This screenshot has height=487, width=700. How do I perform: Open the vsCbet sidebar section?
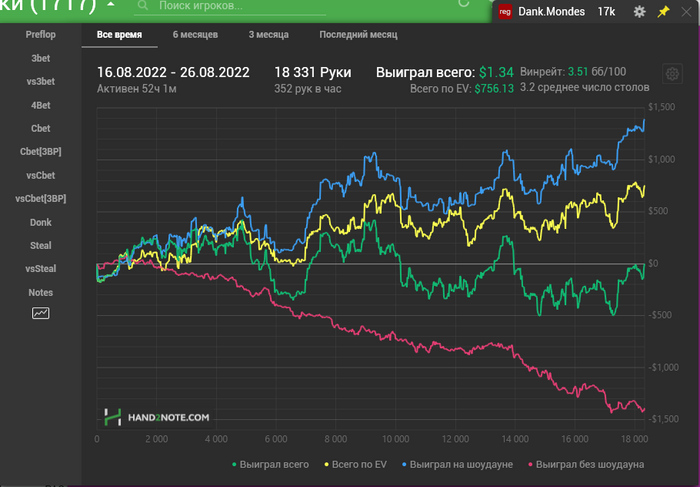(x=41, y=175)
